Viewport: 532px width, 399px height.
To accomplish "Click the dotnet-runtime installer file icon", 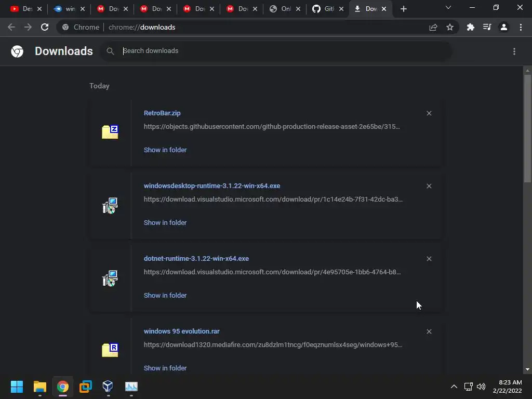I will coord(110,278).
